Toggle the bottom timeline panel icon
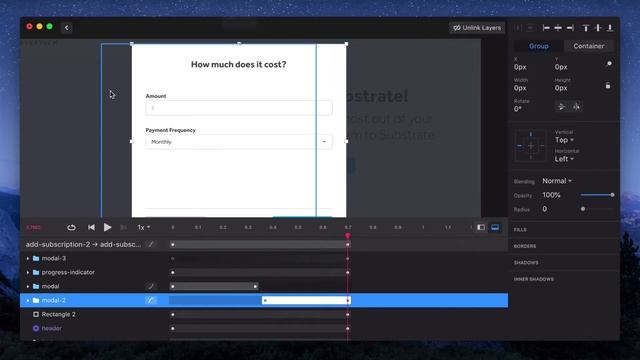640x360 pixels. tap(495, 227)
